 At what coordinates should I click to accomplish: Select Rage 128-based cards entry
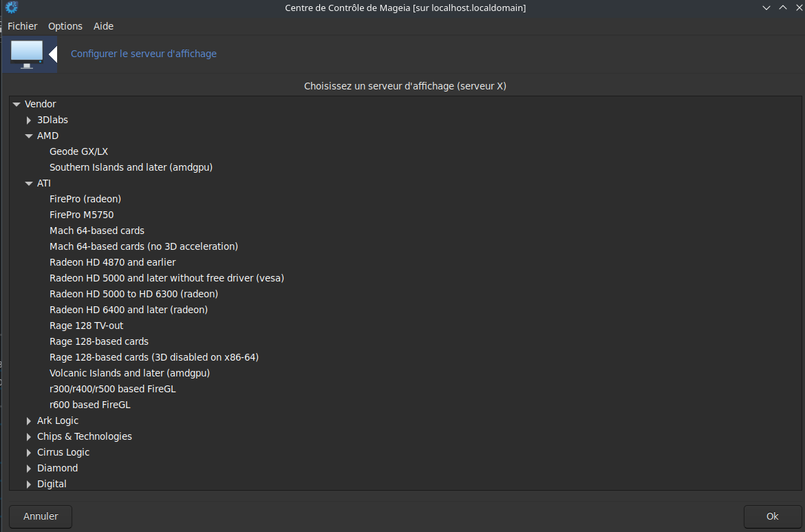pyautogui.click(x=99, y=342)
